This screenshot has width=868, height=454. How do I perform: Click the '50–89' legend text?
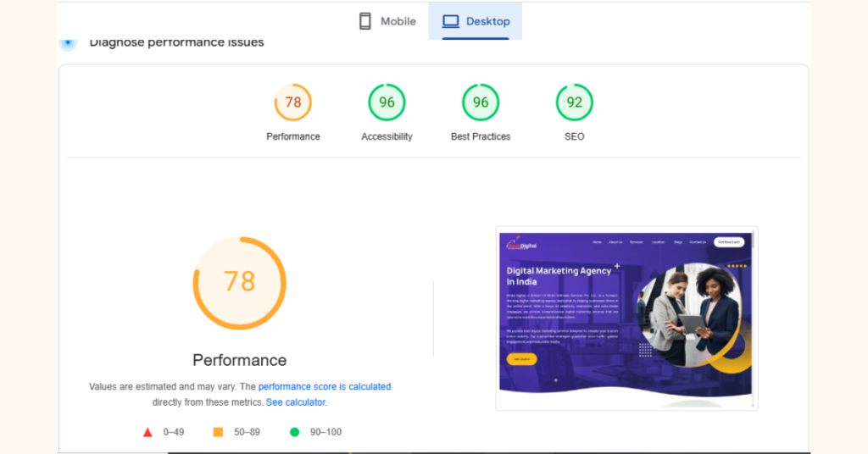tap(247, 432)
